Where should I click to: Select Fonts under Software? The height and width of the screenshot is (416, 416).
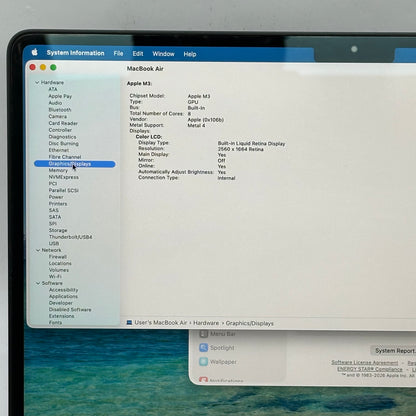pos(55,322)
